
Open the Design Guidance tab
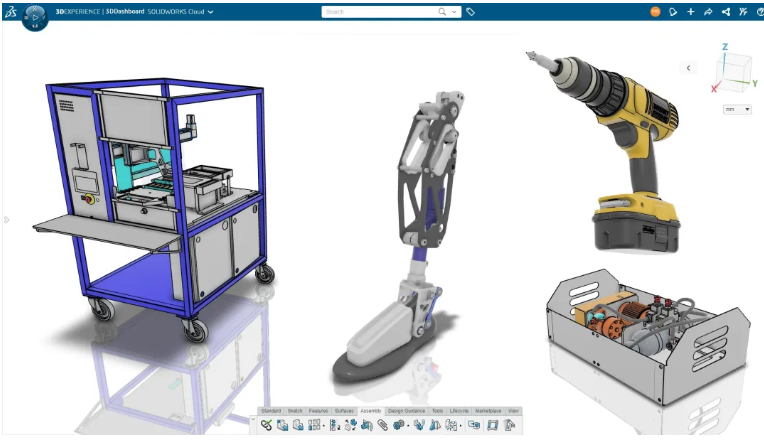(x=406, y=411)
